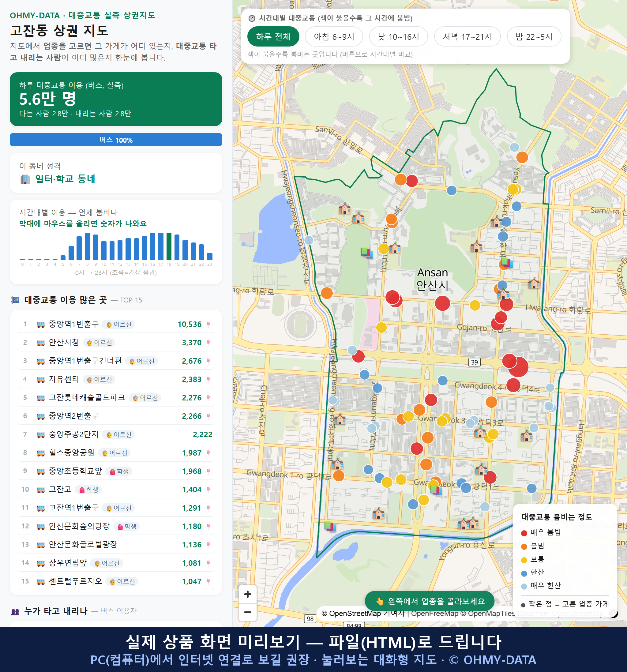Open the OpenMapTiles attribution link
Viewport: 627px width, 672px height.
point(488,614)
